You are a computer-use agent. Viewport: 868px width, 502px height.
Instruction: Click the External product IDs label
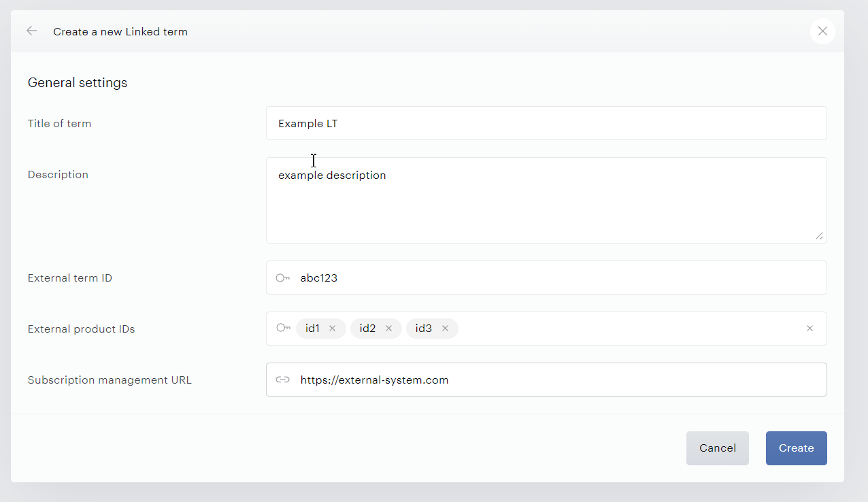point(81,329)
